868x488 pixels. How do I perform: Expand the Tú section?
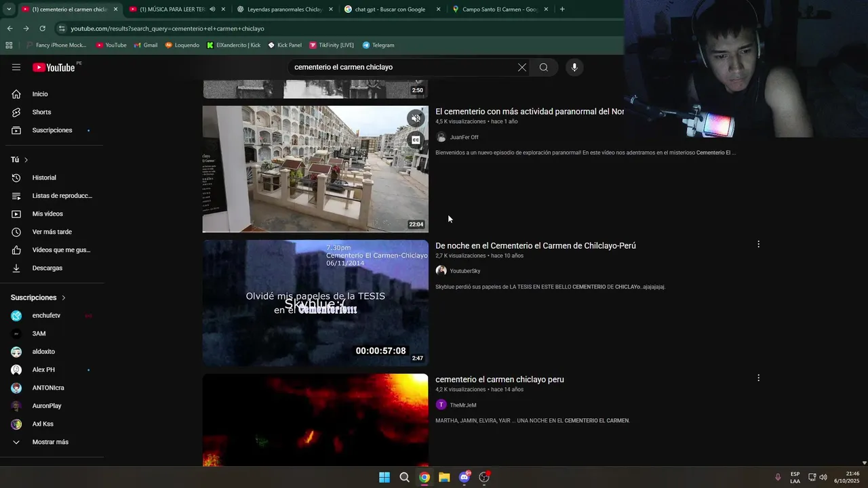(x=20, y=160)
